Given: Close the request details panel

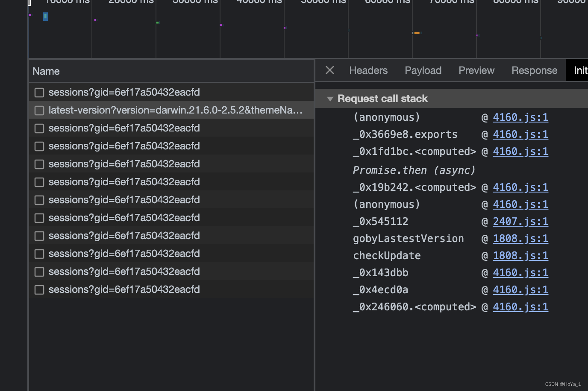Looking at the screenshot, I should [x=330, y=70].
